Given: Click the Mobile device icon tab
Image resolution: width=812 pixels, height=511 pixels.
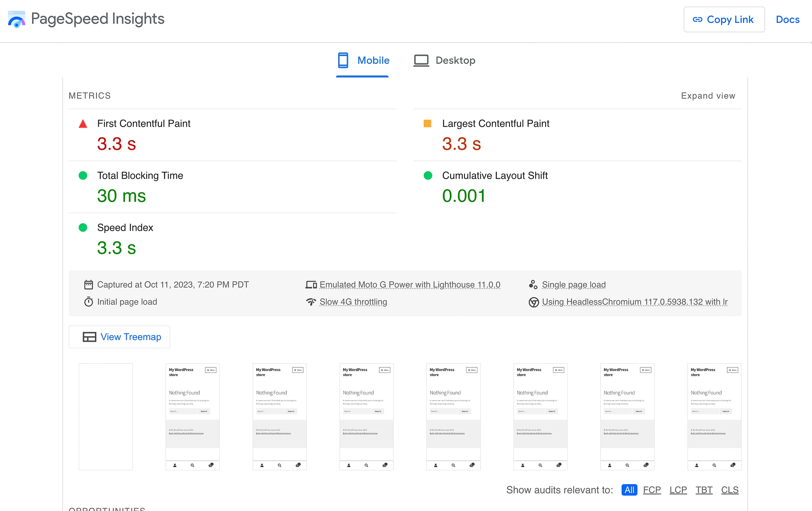Looking at the screenshot, I should (x=343, y=60).
